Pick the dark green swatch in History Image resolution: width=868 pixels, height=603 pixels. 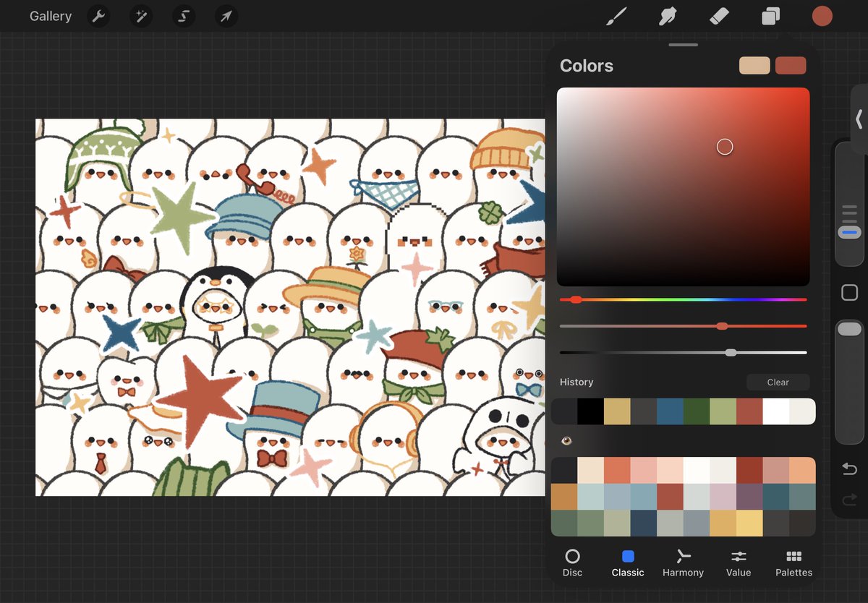(x=697, y=411)
